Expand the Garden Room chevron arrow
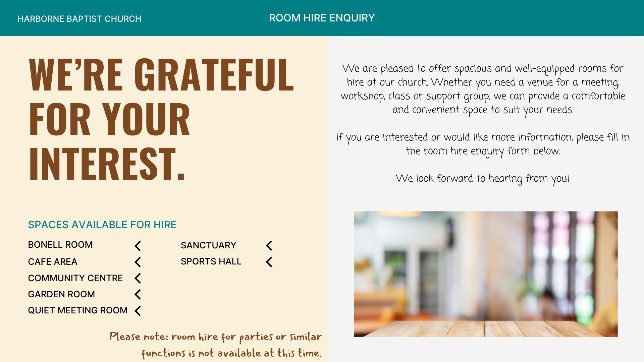Image resolution: width=644 pixels, height=362 pixels. click(x=138, y=294)
